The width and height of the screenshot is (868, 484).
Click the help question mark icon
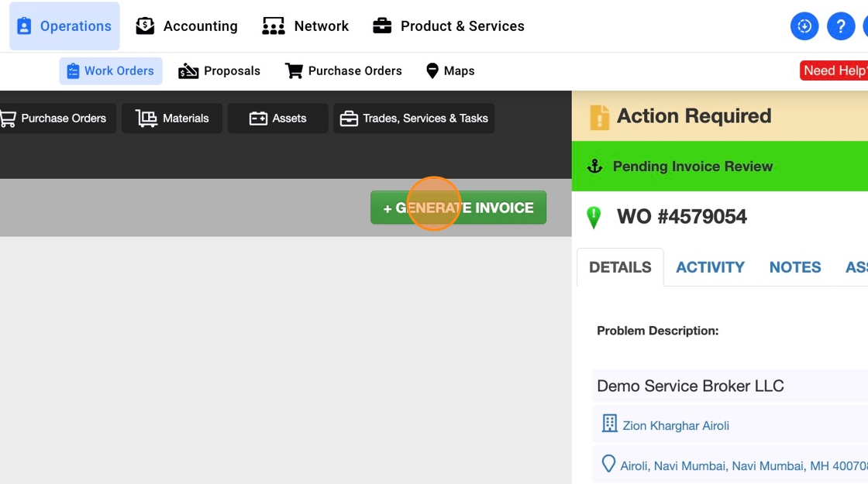841,26
